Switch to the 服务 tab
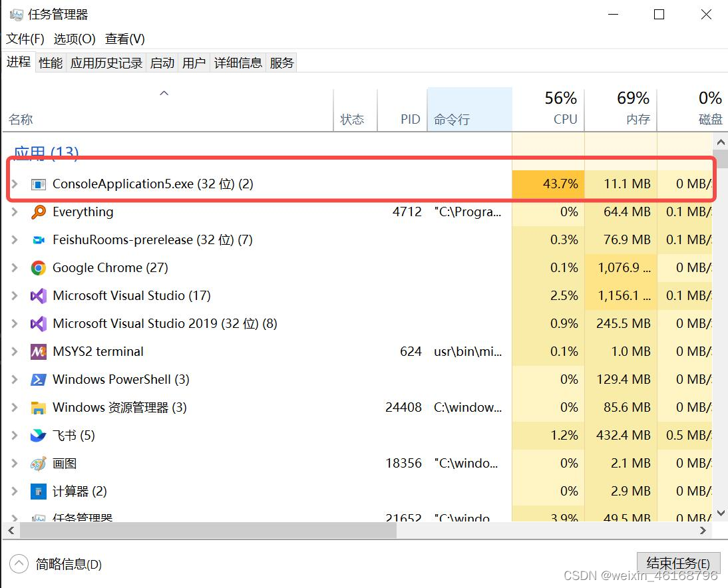This screenshot has width=728, height=588. [x=281, y=63]
